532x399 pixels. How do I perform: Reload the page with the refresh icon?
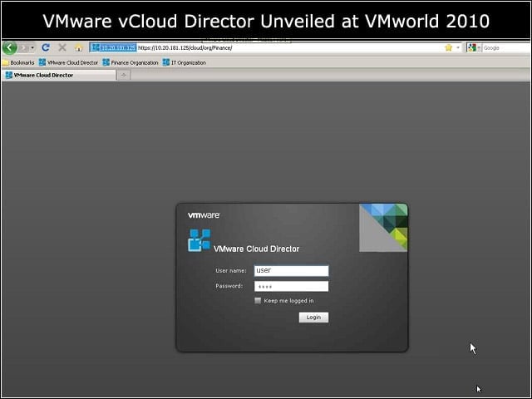point(46,48)
